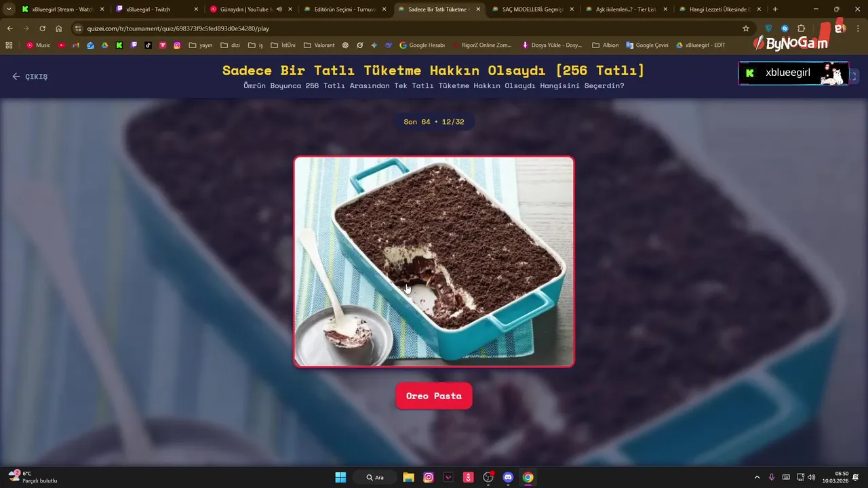Image resolution: width=868 pixels, height=488 pixels.
Task: Open the apps grid bookmark
Action: 9,45
